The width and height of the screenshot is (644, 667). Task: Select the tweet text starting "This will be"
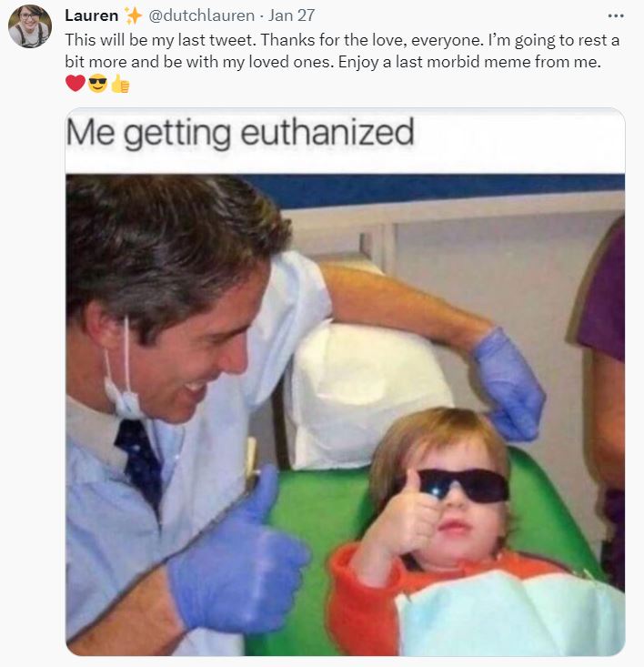tap(342, 51)
